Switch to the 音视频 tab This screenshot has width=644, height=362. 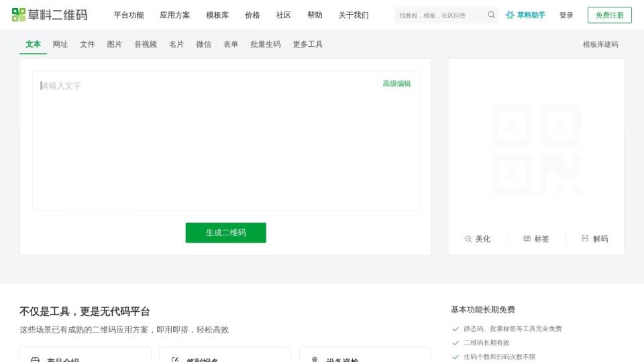146,44
